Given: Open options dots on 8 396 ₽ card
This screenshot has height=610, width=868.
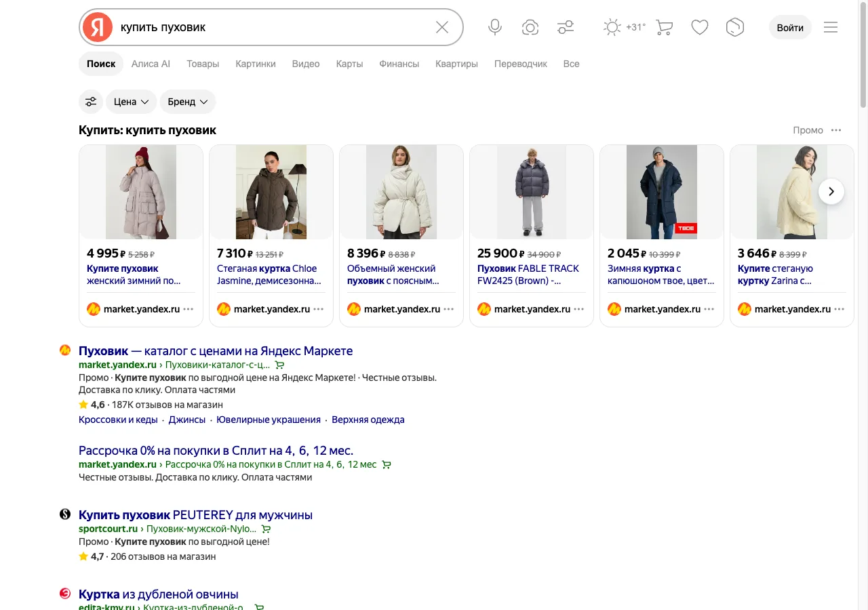Looking at the screenshot, I should coord(449,309).
